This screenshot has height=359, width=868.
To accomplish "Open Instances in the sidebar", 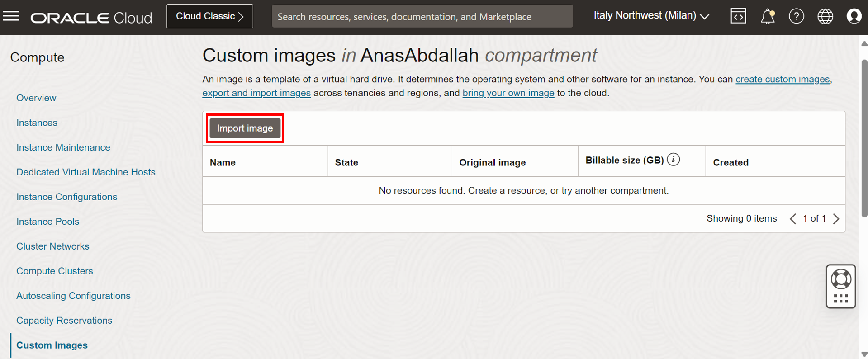I will [x=37, y=123].
